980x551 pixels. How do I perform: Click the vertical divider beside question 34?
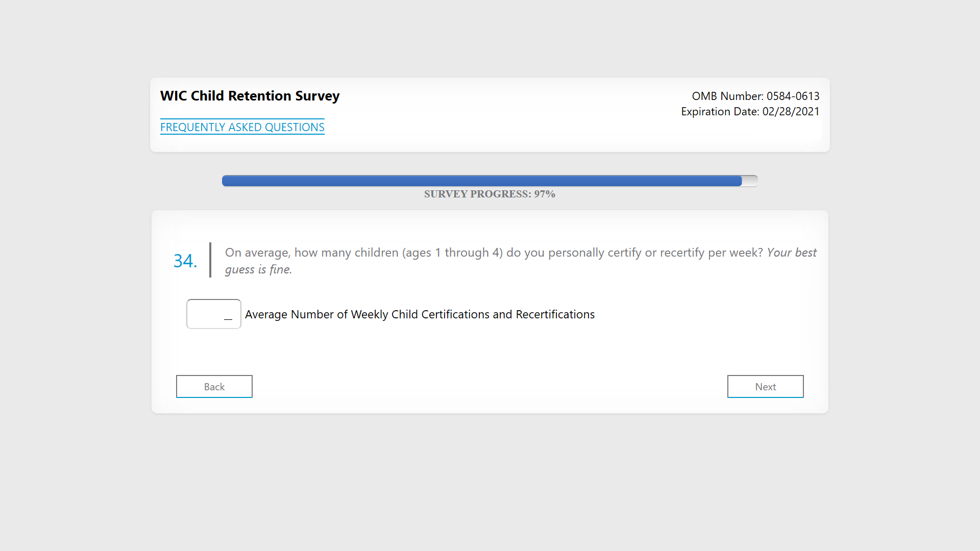[210, 260]
